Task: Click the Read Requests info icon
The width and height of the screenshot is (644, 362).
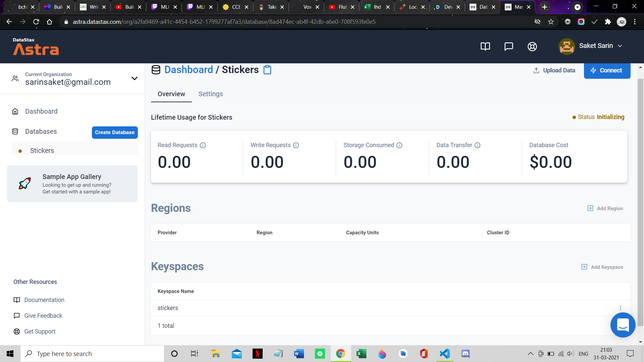Action: [x=203, y=145]
